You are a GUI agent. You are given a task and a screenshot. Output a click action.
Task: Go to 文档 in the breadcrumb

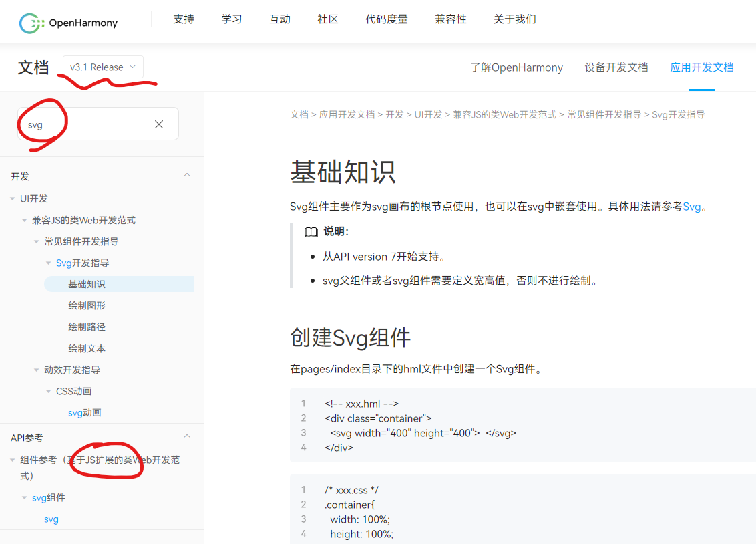[x=299, y=115]
